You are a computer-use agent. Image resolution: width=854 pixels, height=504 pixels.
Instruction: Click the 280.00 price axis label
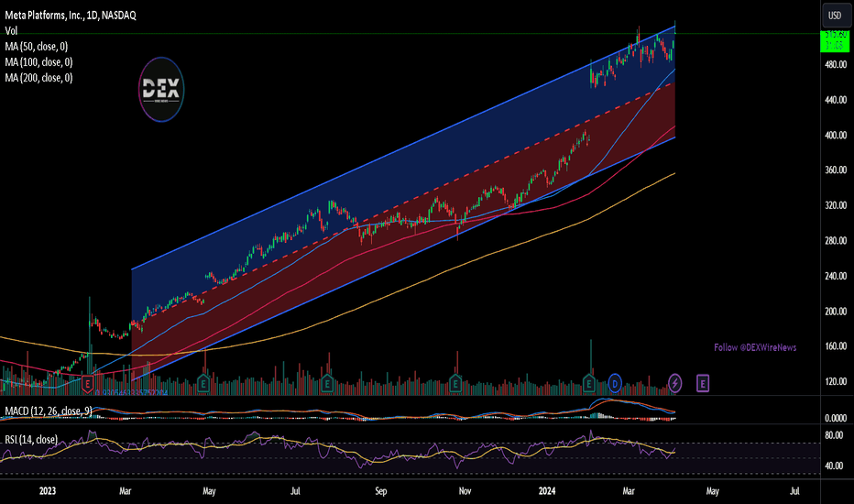pyautogui.click(x=836, y=240)
